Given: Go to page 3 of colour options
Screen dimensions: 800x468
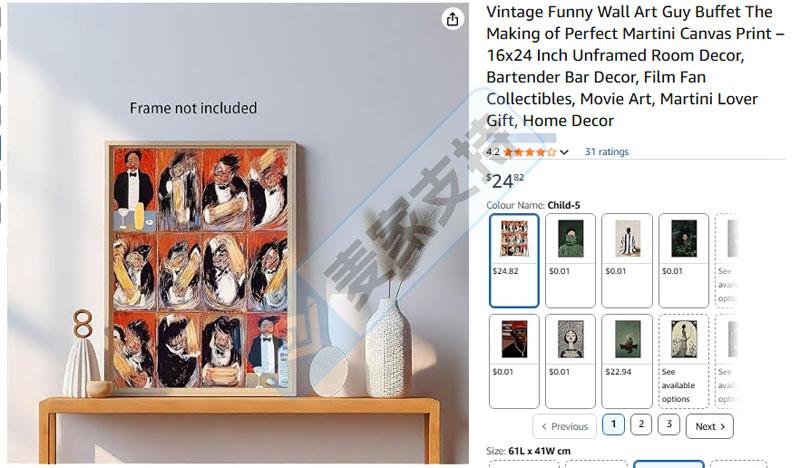Looking at the screenshot, I should point(668,425).
